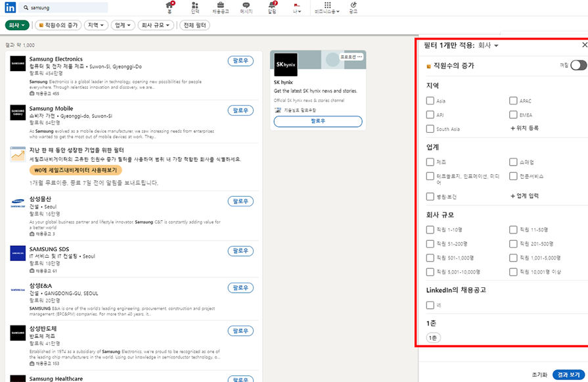Check the 제조 industry checkbox

pos(430,162)
